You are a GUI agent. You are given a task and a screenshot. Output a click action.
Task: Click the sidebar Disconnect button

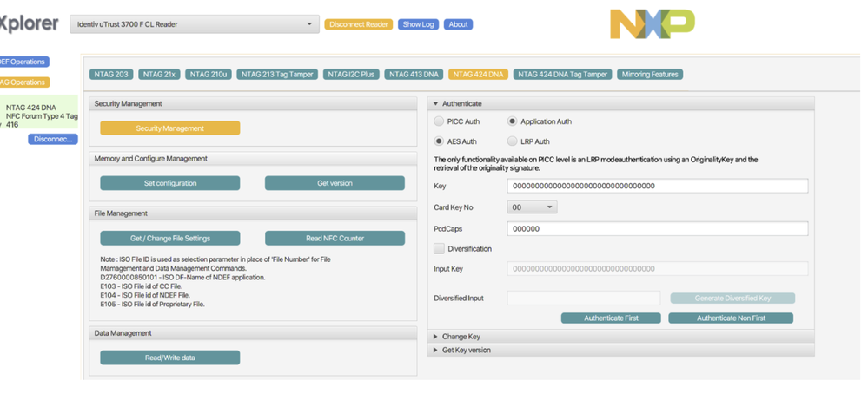coord(53,139)
